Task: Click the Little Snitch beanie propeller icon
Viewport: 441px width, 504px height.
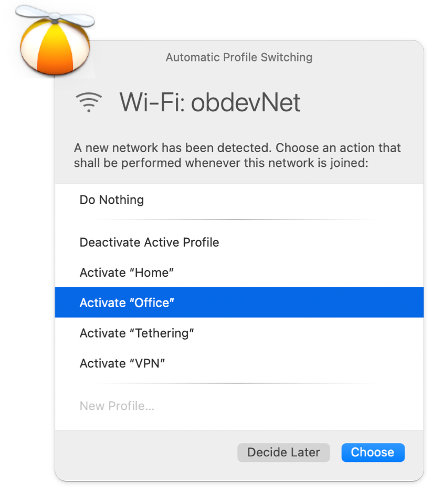Action: click(55, 40)
